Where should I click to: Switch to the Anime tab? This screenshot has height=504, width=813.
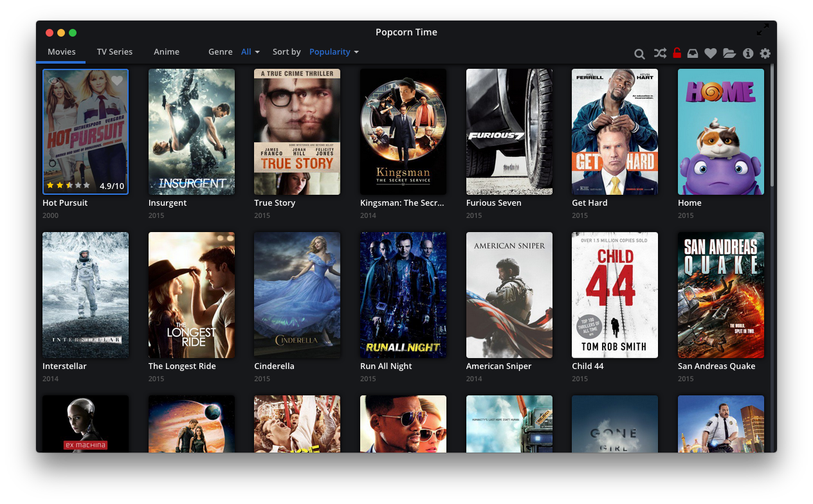(167, 52)
